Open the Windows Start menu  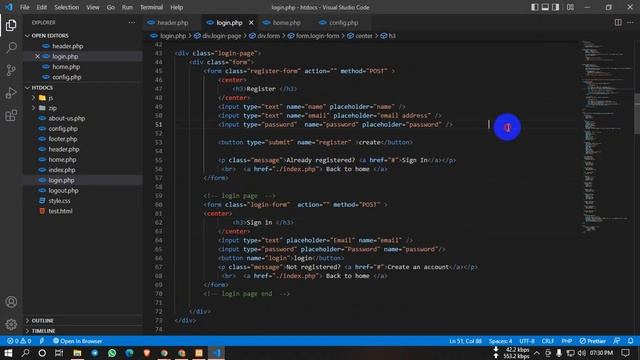(8, 353)
